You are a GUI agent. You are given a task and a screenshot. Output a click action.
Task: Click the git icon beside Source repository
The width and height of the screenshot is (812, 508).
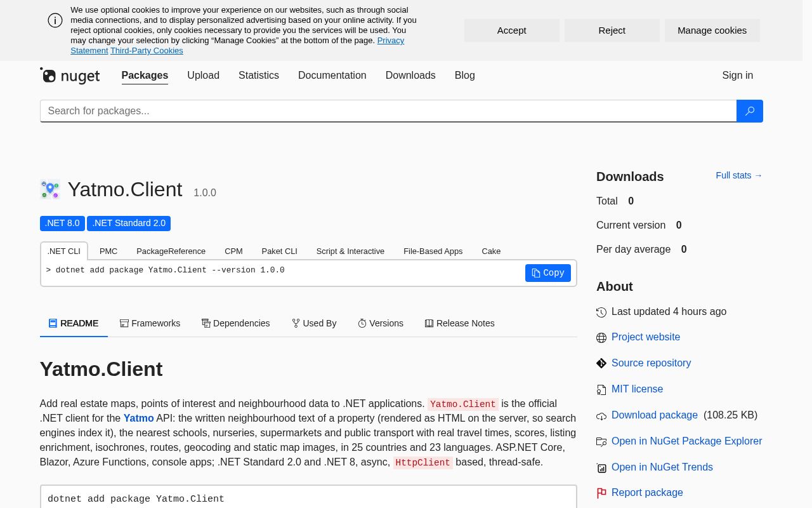point(601,363)
